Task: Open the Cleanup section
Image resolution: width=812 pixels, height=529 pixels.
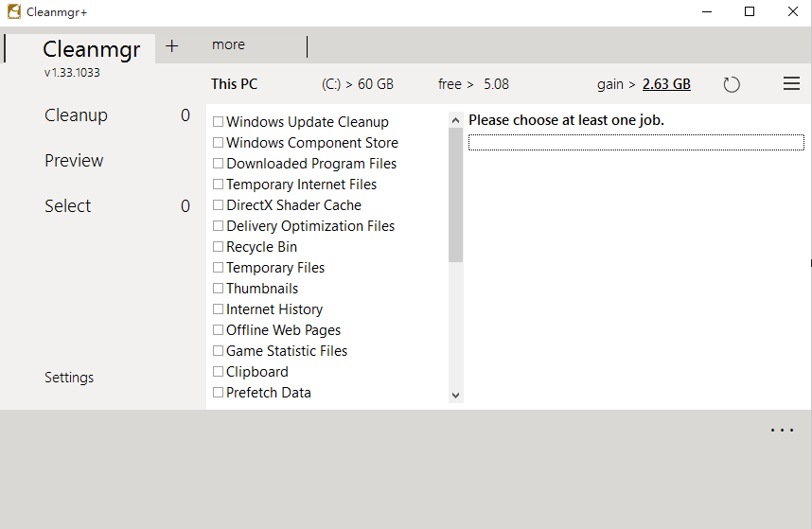Action: click(76, 115)
